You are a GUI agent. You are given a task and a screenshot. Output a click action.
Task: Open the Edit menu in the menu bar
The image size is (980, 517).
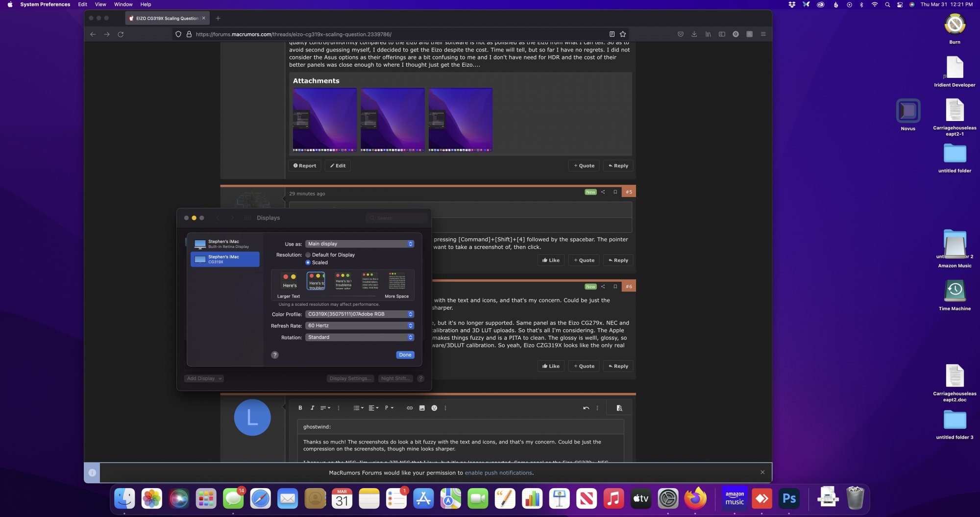83,4
